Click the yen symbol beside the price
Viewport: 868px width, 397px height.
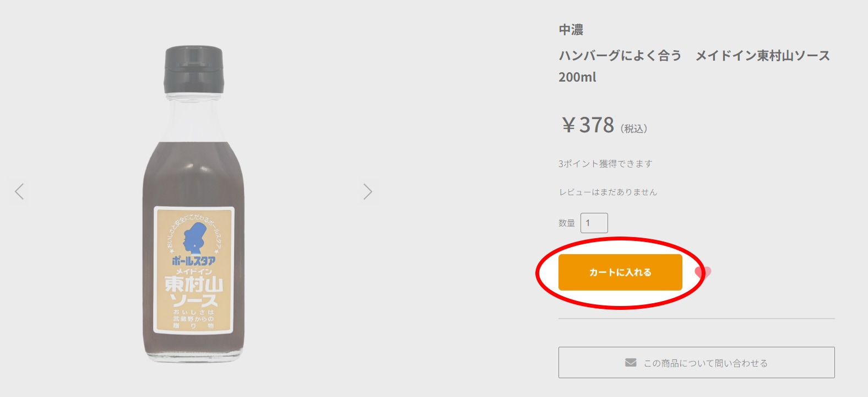point(568,126)
